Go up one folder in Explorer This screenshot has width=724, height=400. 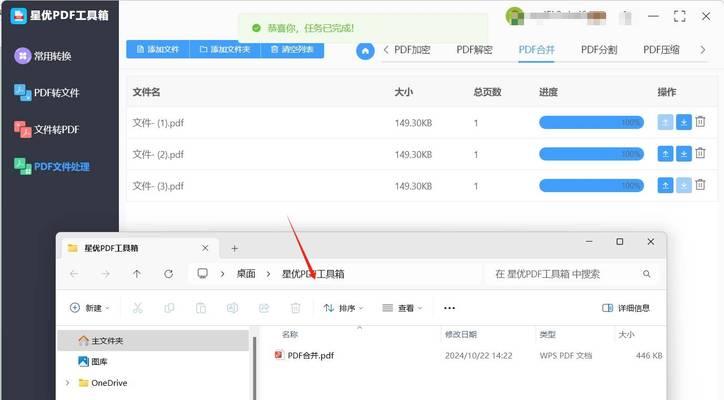[x=137, y=274]
